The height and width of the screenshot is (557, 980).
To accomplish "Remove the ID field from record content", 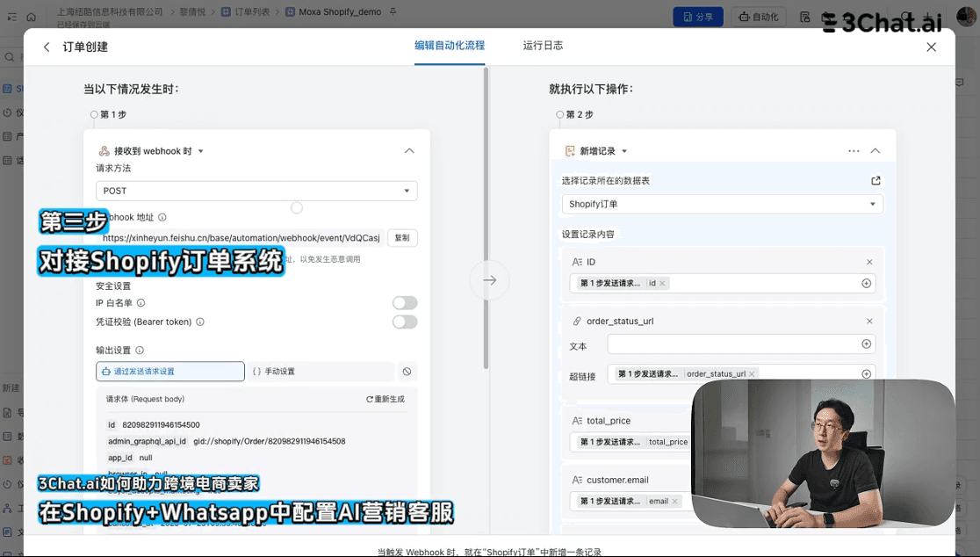I will [x=869, y=262].
